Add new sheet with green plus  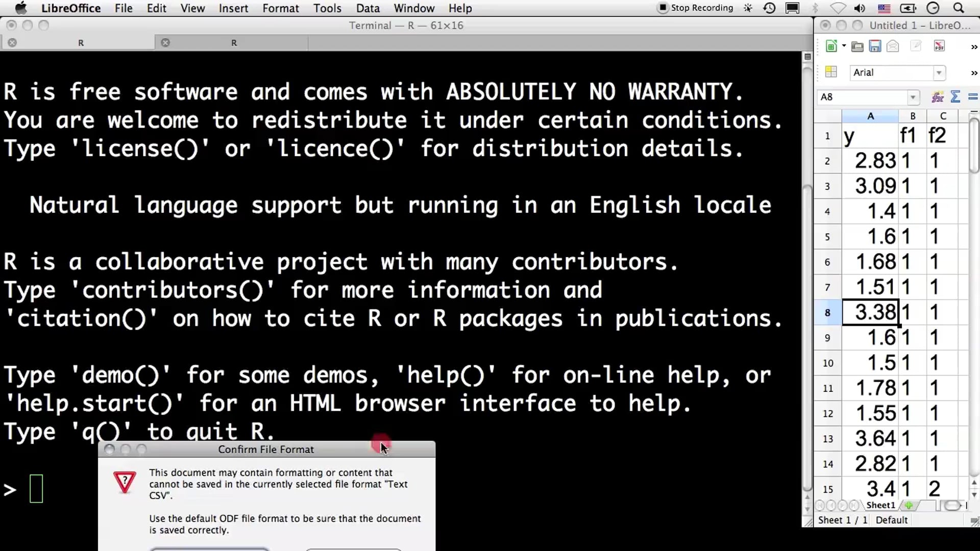(909, 505)
